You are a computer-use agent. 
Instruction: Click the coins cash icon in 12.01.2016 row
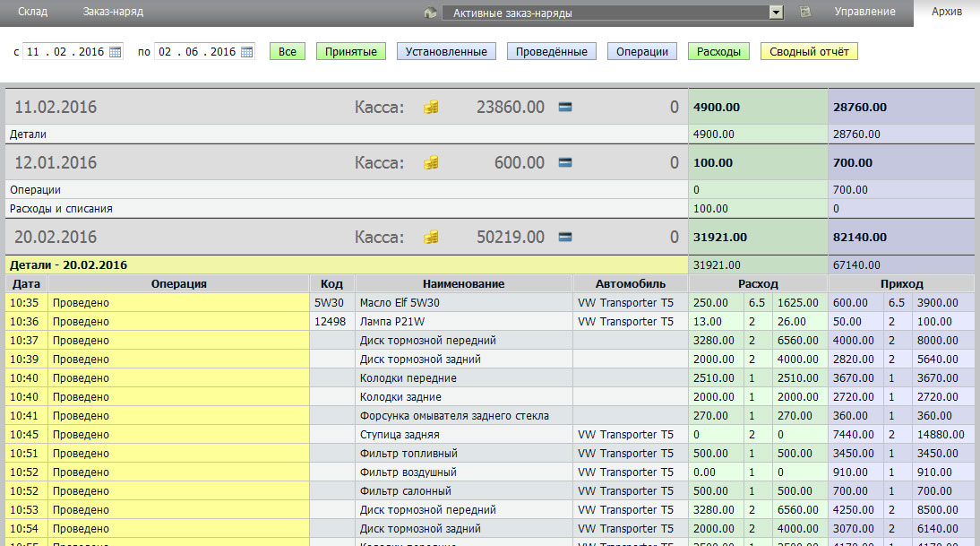coord(431,162)
